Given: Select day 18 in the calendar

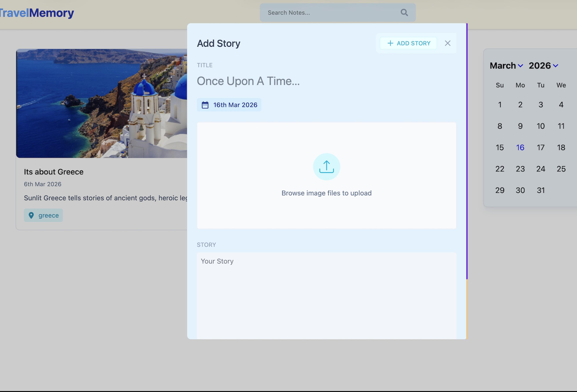Looking at the screenshot, I should click(x=561, y=147).
